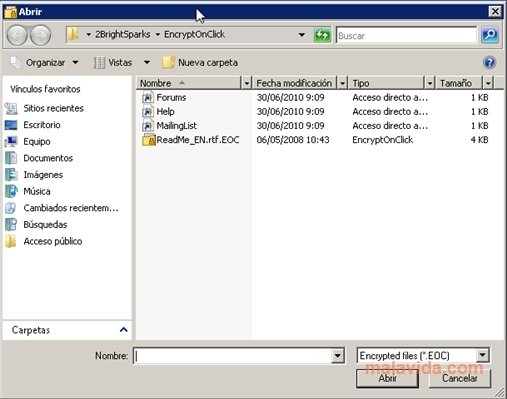Viewport: 507px width, 399px height.
Task: Open Sitios recientes favorite link
Action: 53,108
